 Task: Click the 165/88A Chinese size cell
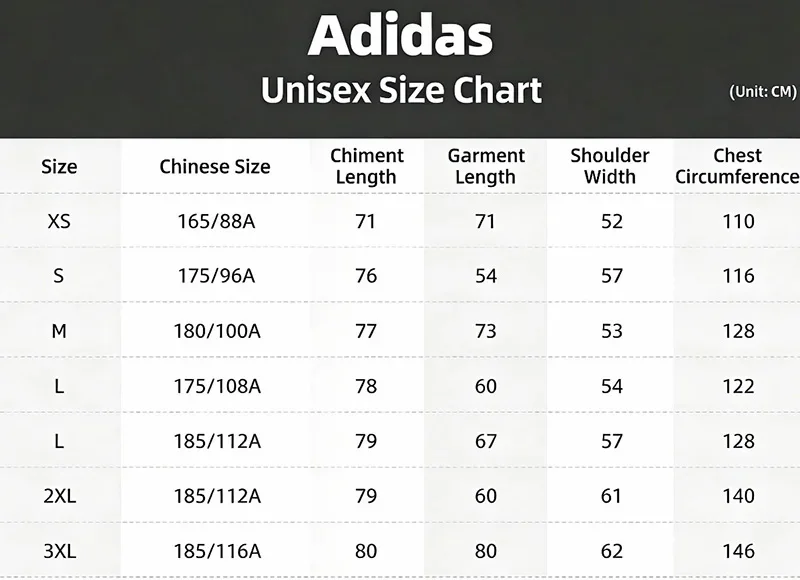coord(216,221)
